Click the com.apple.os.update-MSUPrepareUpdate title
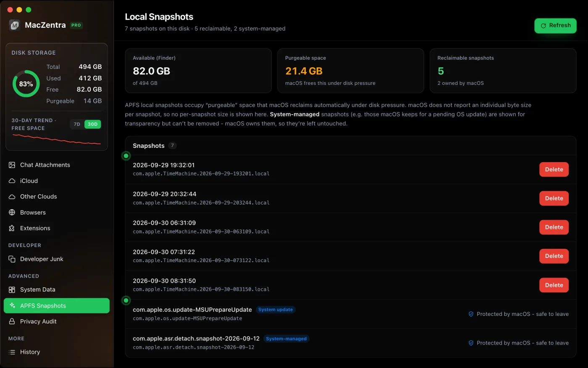The height and width of the screenshot is (368, 588). point(192,310)
